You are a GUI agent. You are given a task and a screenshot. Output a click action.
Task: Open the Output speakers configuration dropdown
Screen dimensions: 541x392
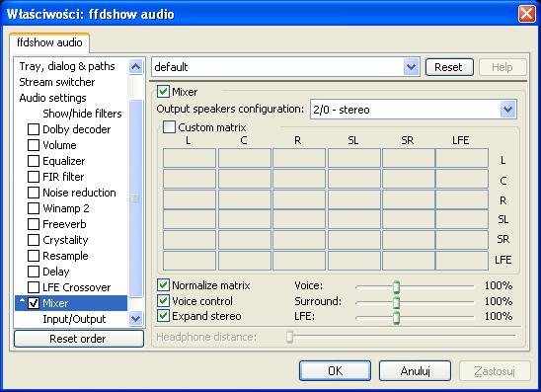click(x=507, y=110)
